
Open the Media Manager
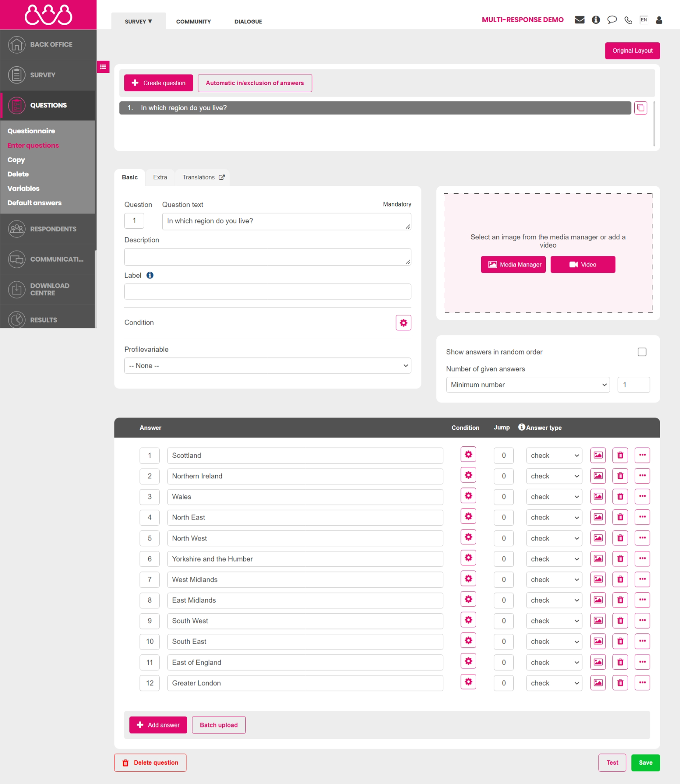[x=513, y=264]
